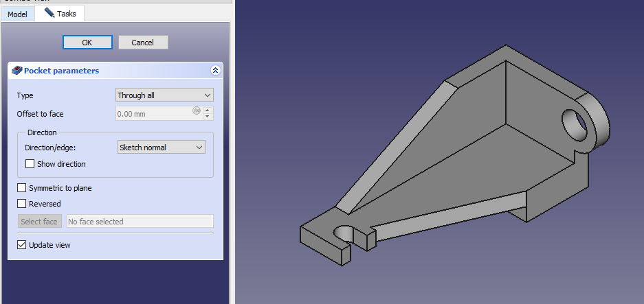The height and width of the screenshot is (304, 644).
Task: Tick the Reversed checkbox
Action: point(22,204)
